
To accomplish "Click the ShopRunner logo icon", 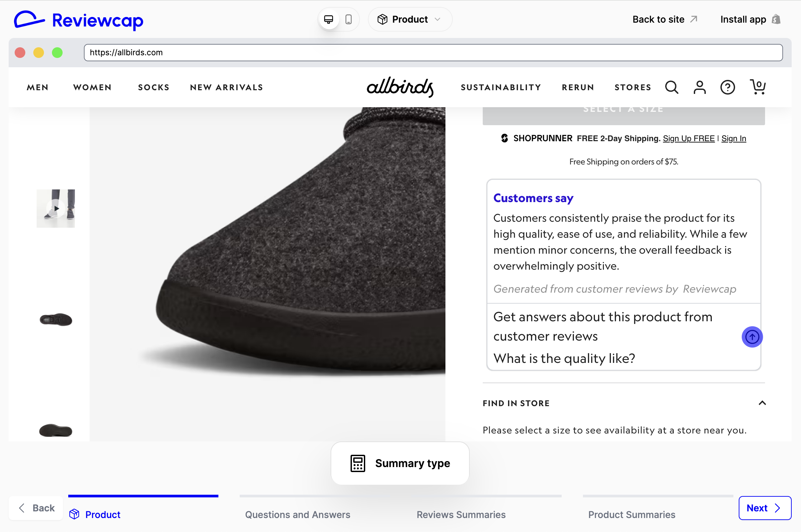I will coord(504,138).
